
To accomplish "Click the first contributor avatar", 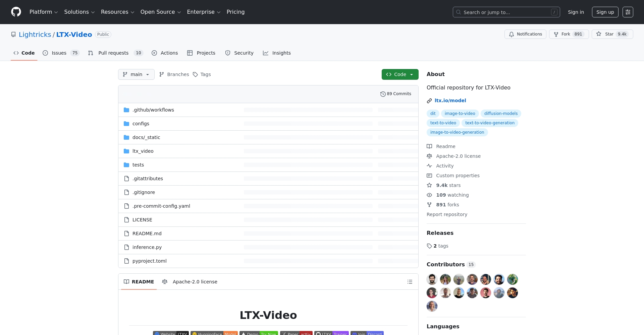I will [x=432, y=279].
